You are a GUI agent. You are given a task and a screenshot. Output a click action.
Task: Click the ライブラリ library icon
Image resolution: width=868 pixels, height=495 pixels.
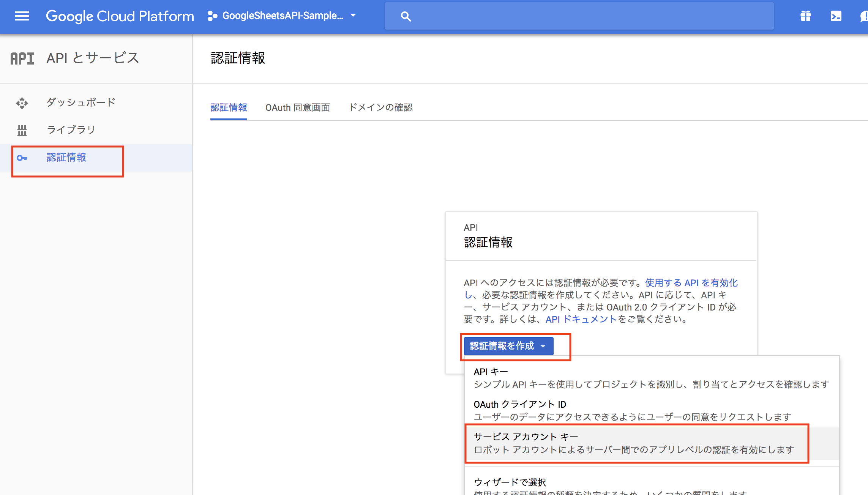pyautogui.click(x=22, y=131)
